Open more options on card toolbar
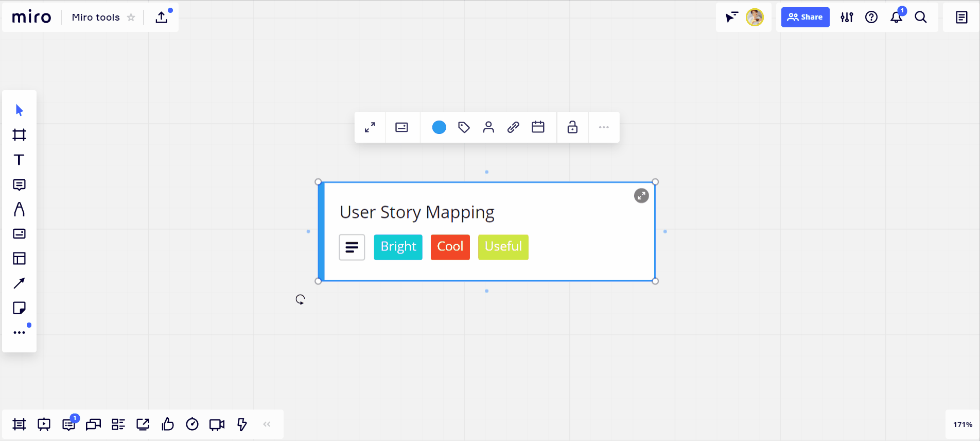This screenshot has width=980, height=441. pos(604,127)
